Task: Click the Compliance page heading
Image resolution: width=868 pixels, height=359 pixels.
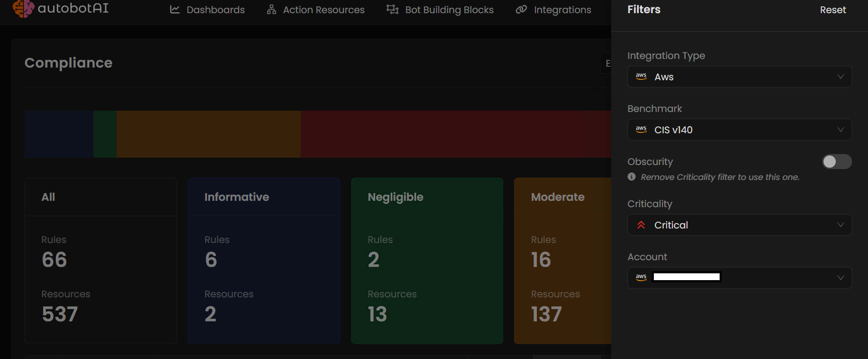Action: point(69,63)
